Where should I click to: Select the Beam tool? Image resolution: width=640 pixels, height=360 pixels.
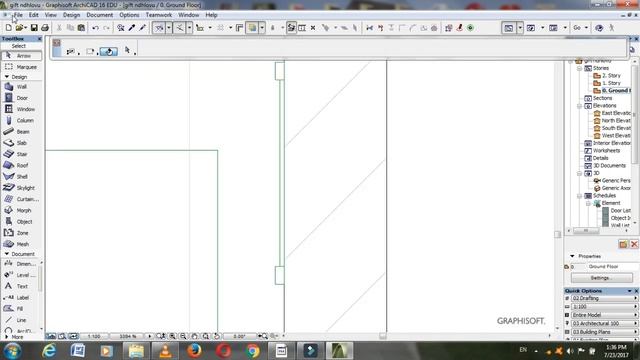coord(21,132)
